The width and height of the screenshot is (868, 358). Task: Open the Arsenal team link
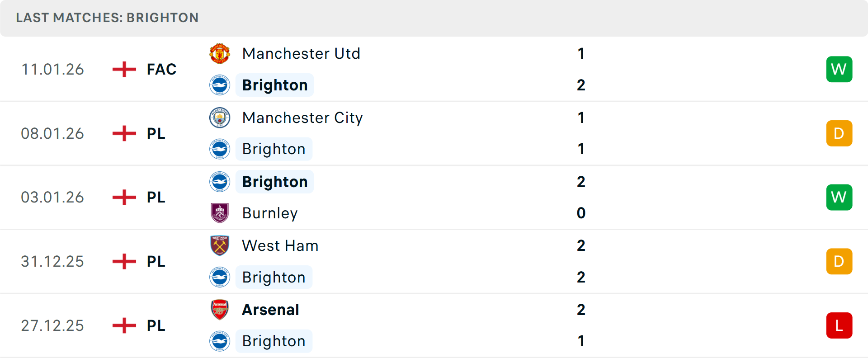click(x=270, y=310)
